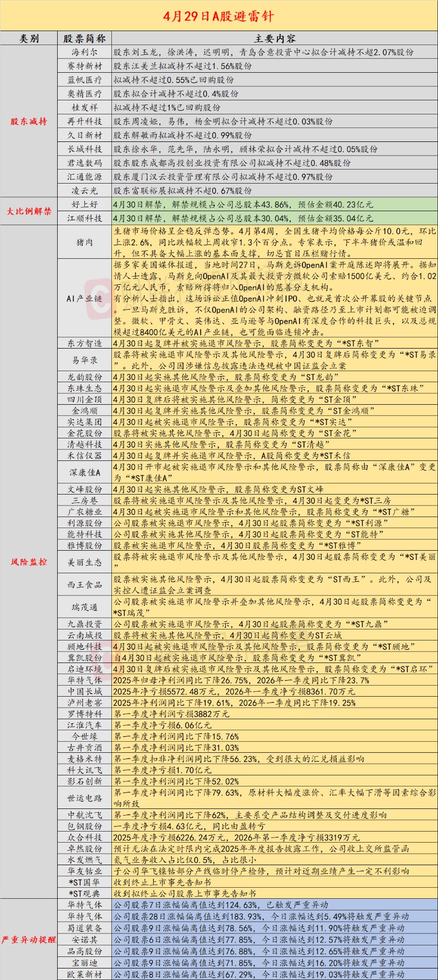Select stock name 禾信仪器

85,456
